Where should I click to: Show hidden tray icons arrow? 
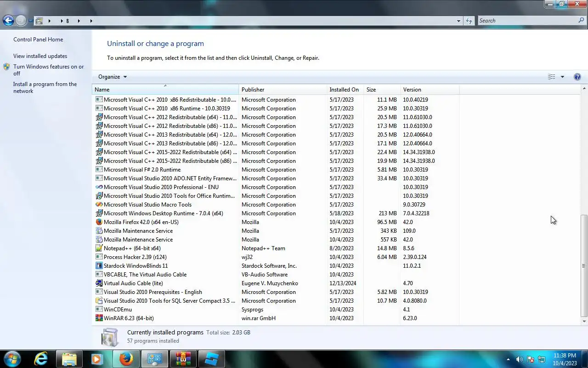508,359
